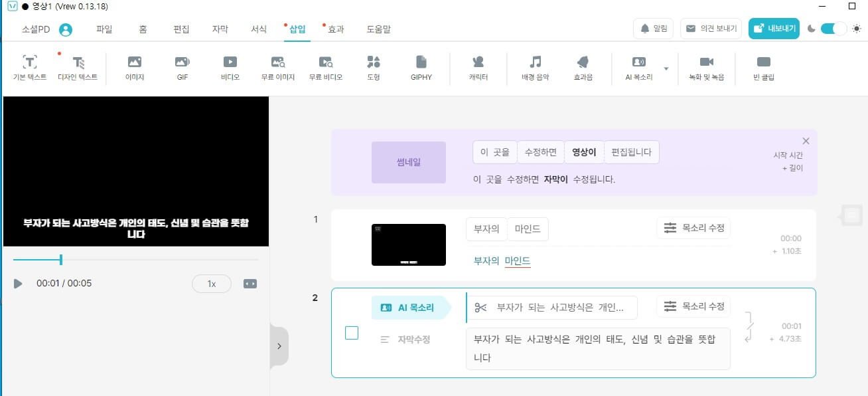Image resolution: width=868 pixels, height=396 pixels.
Task: Click the sun light-mode icon
Action: (x=857, y=29)
